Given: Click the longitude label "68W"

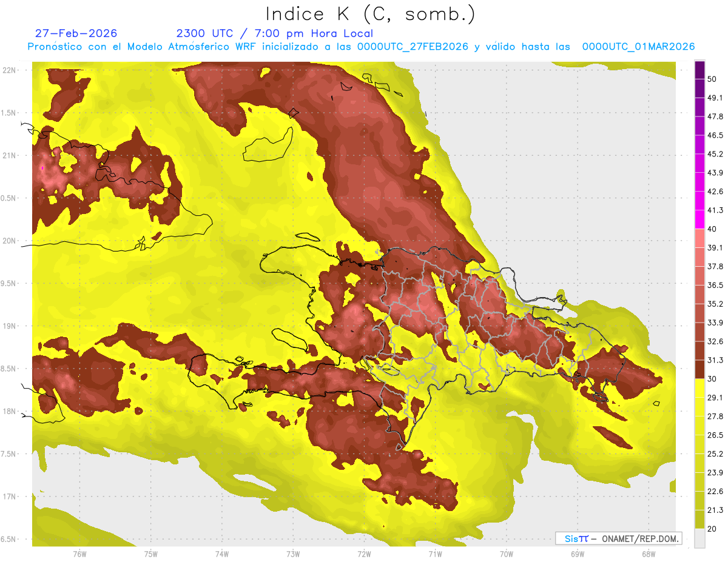Looking at the screenshot, I should pyautogui.click(x=649, y=554).
